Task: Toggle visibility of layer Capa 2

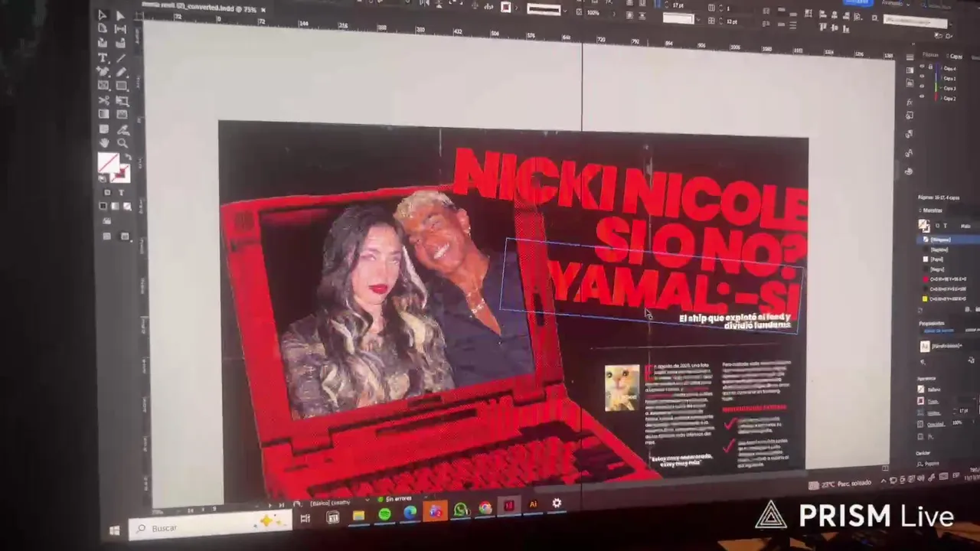Action: (x=922, y=98)
